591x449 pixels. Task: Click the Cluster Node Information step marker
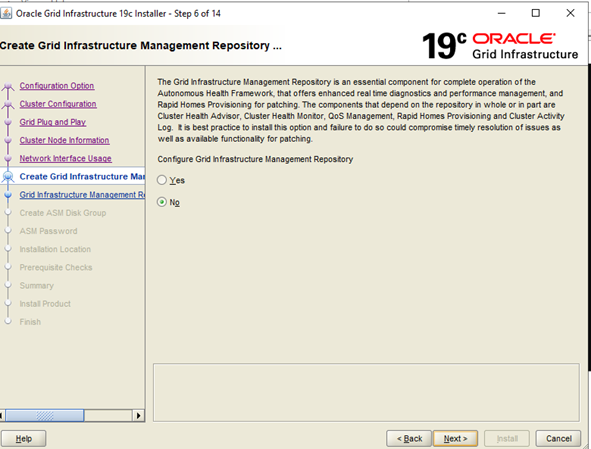pyautogui.click(x=8, y=140)
